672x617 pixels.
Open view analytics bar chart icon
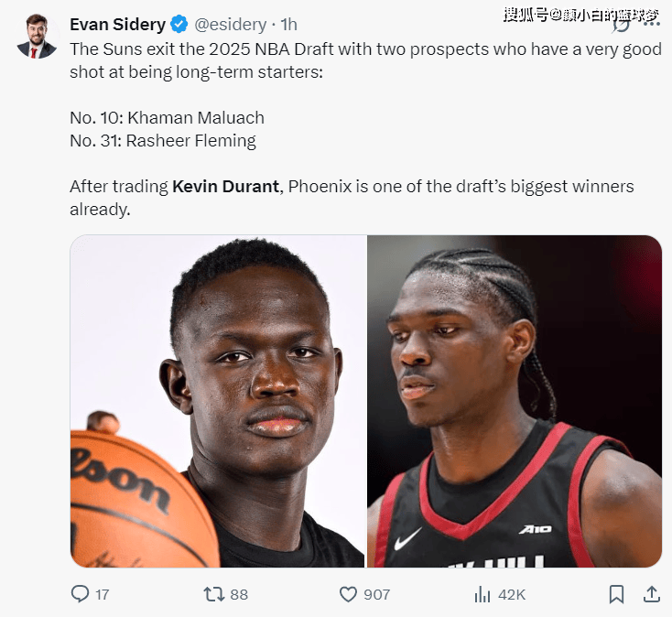point(482,594)
